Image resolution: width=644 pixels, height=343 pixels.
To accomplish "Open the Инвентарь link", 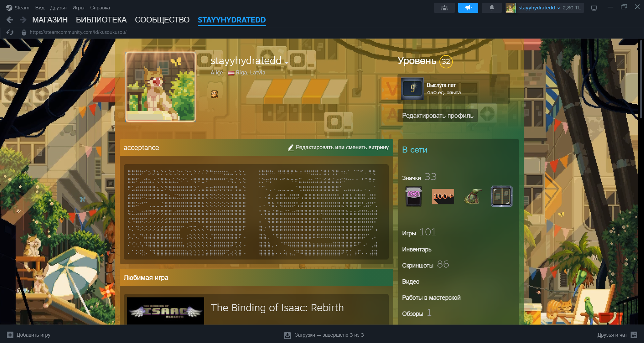I will point(417,249).
